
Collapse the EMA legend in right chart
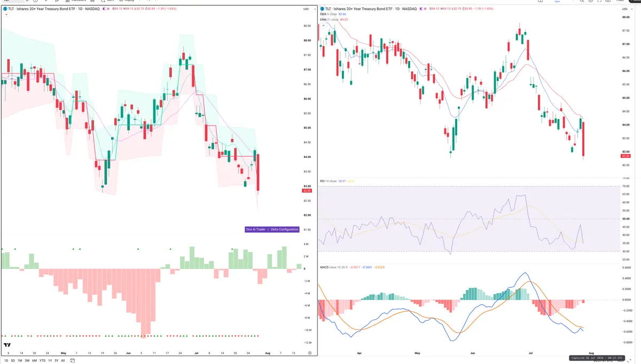[x=323, y=26]
